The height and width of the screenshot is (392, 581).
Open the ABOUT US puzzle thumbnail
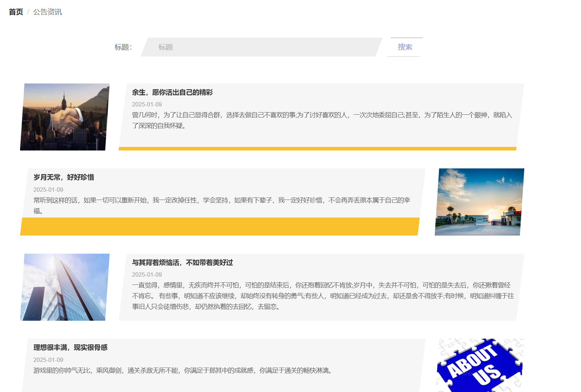(x=480, y=365)
